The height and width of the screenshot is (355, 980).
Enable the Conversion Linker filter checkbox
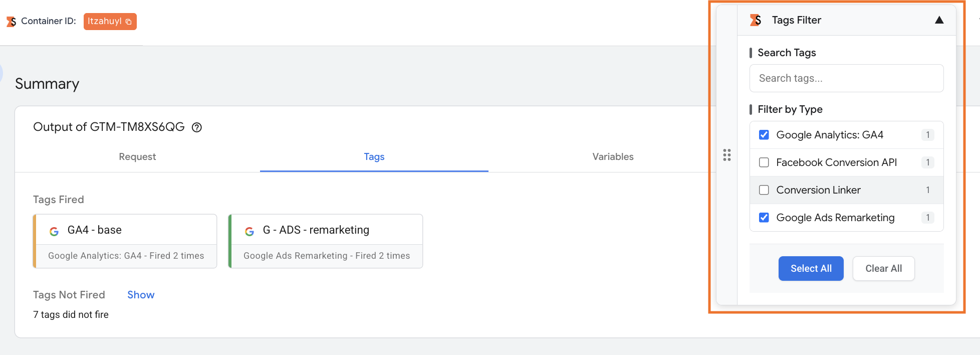(x=764, y=190)
